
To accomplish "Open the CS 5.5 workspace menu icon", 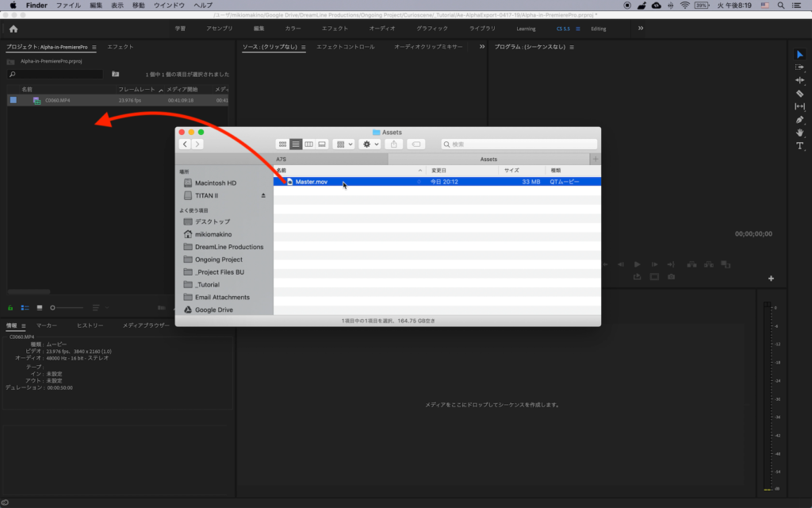I will point(578,29).
